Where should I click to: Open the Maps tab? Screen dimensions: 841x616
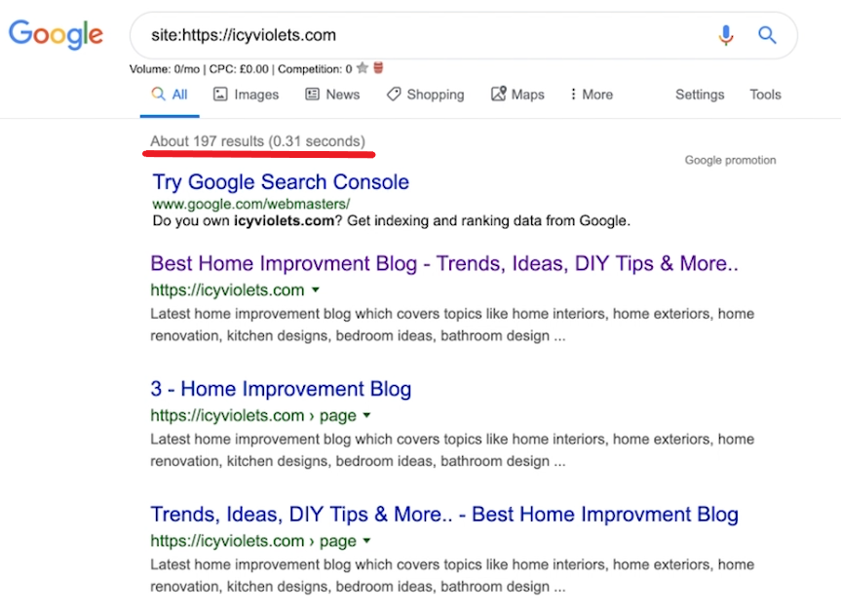point(517,95)
